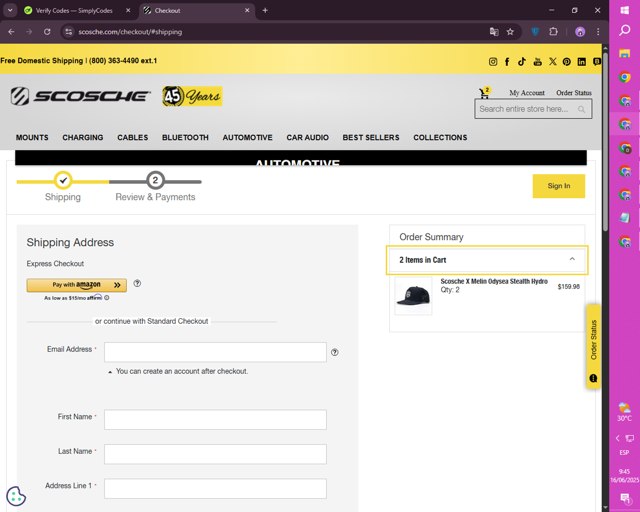Open the CABLES menu
Screen dimensions: 640x512
tap(133, 138)
